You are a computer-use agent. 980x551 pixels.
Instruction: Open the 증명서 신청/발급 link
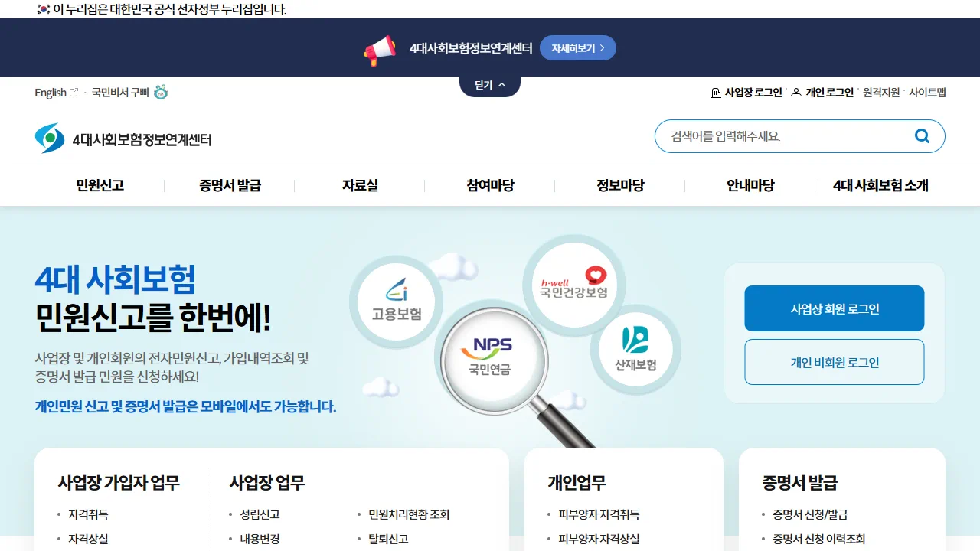click(810, 514)
